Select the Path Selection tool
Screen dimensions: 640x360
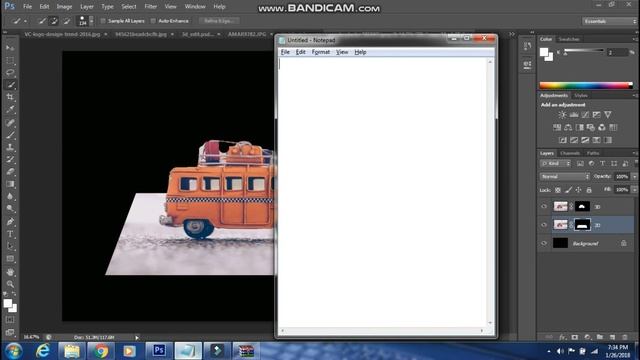pyautogui.click(x=10, y=246)
